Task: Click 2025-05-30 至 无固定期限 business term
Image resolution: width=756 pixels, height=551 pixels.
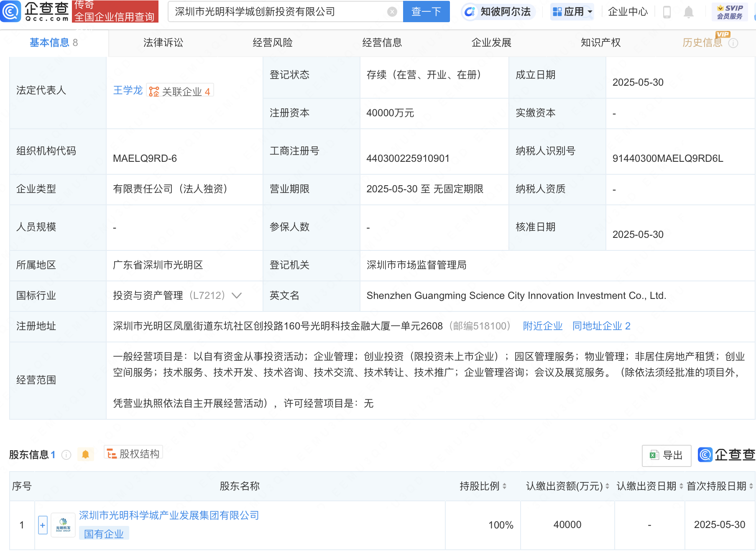Action: (x=425, y=189)
